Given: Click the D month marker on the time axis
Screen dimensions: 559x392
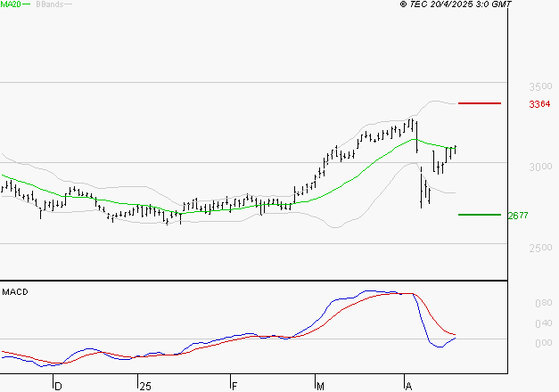Looking at the screenshot, I should (x=58, y=386).
